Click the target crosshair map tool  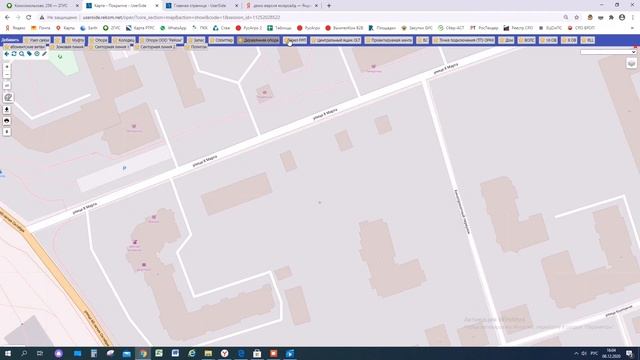click(x=37, y=54)
